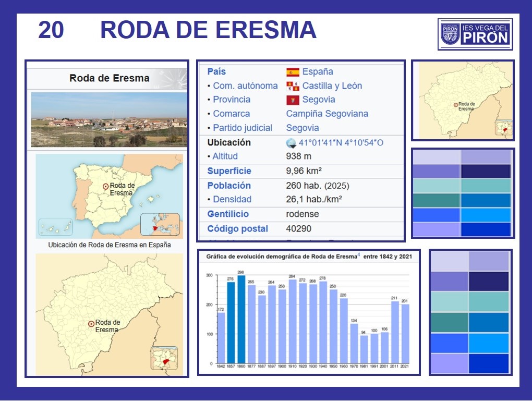Follow the Campiña Segoviana link

327,114
